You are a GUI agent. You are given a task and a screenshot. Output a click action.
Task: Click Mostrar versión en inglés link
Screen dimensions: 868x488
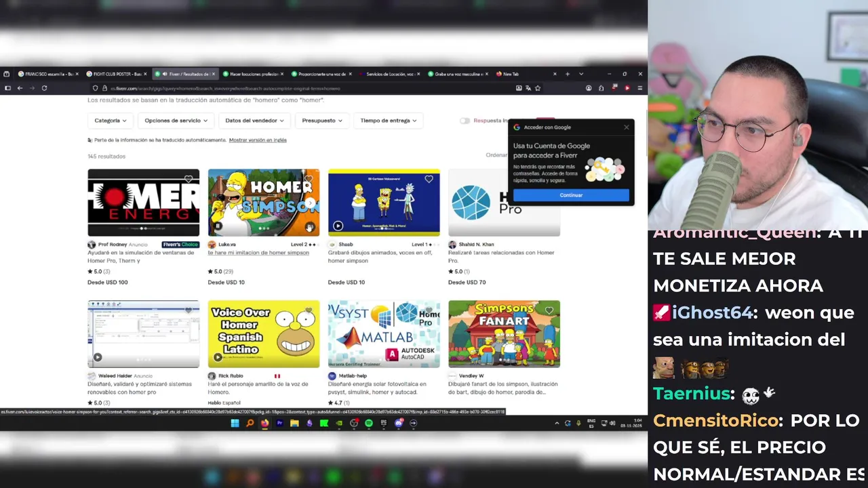[x=258, y=140]
